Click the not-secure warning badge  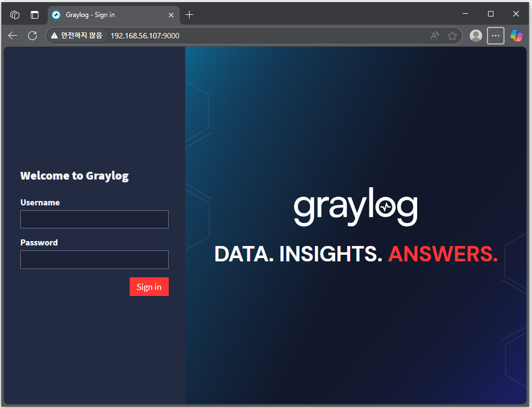[x=77, y=36]
